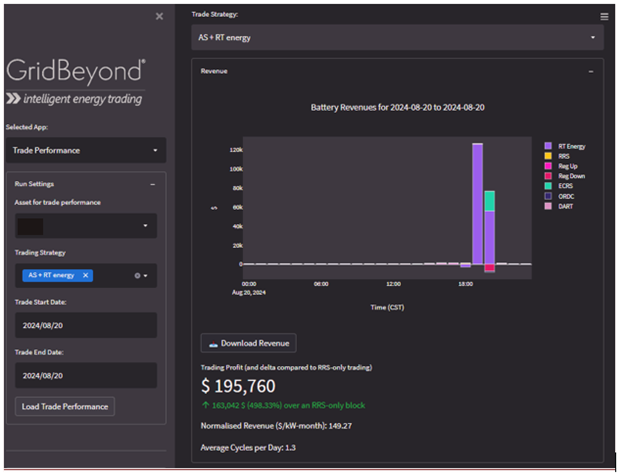This screenshot has width=624, height=474.
Task: Click the green RRS-only block delta text
Action: coord(283,406)
